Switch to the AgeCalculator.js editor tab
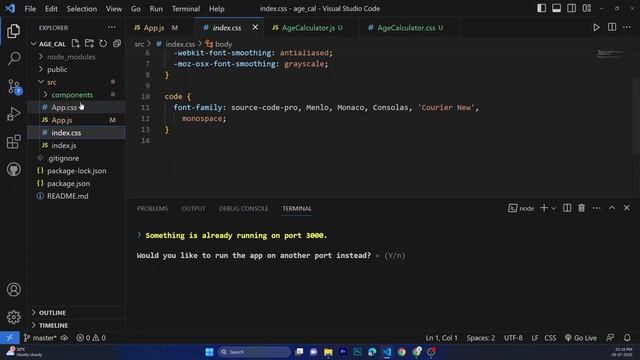Screen dimensions: 640x360 click(x=308, y=28)
